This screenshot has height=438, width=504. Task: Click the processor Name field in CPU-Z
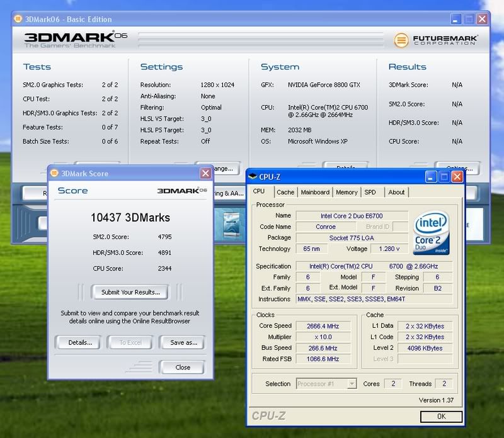(352, 216)
